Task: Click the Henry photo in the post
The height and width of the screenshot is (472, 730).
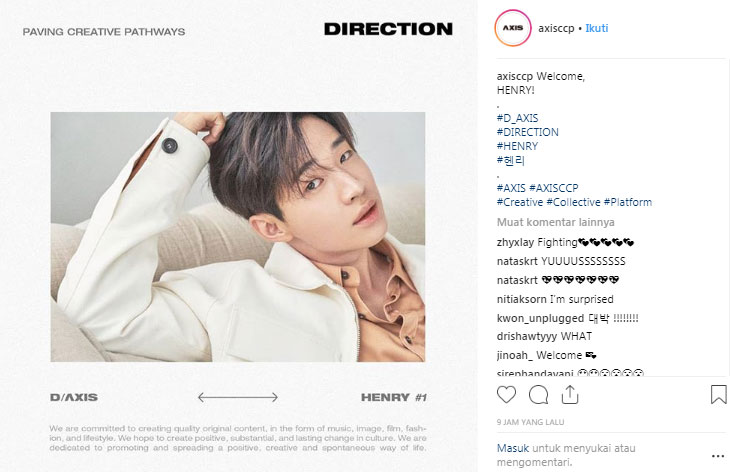Action: pyautogui.click(x=237, y=237)
